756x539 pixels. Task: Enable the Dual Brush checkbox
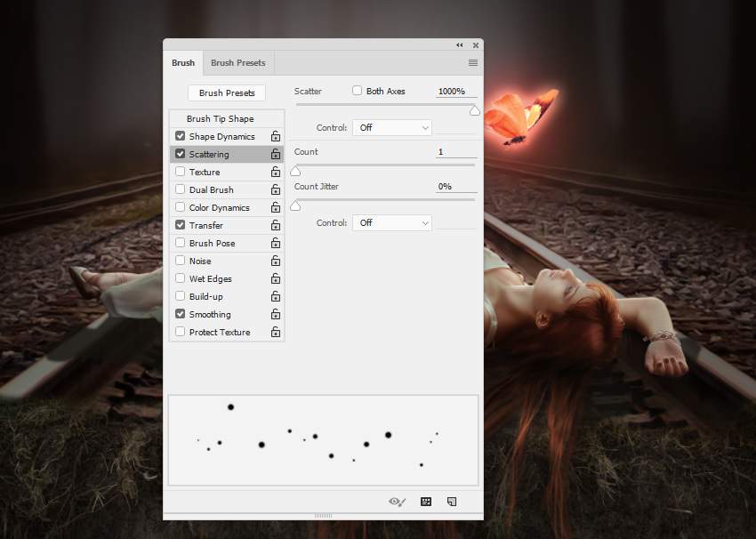pos(181,189)
